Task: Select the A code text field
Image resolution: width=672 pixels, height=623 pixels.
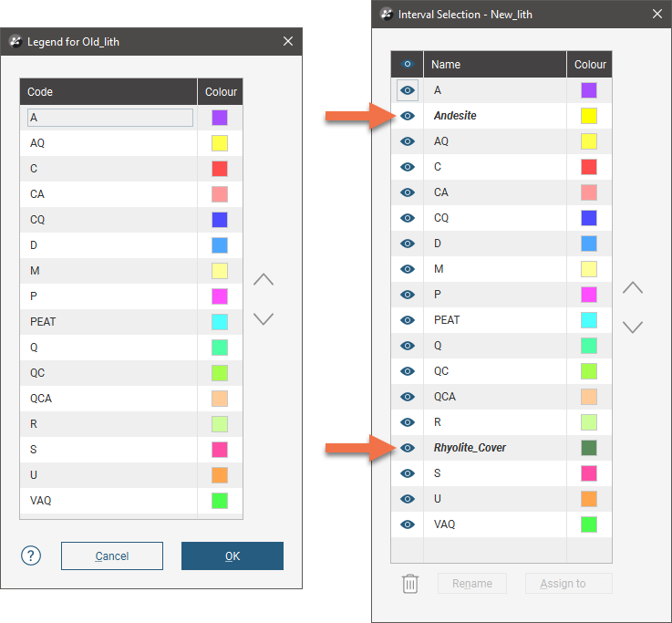Action: [110, 118]
